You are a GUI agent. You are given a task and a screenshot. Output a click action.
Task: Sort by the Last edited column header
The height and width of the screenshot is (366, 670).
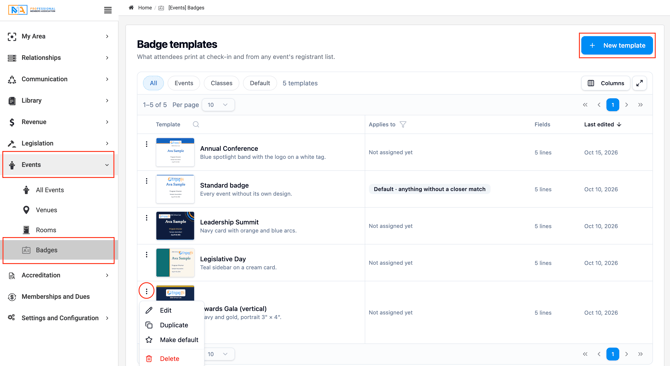point(602,124)
